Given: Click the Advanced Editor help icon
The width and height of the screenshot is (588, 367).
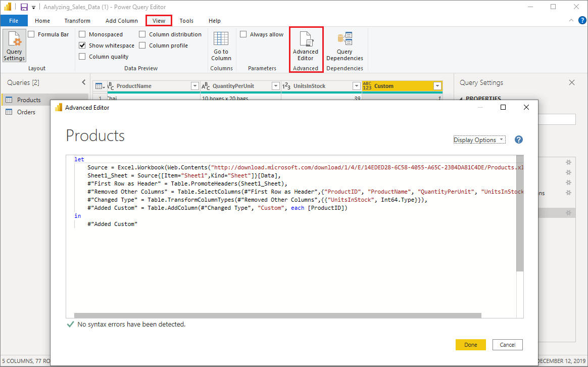Looking at the screenshot, I should coord(518,140).
